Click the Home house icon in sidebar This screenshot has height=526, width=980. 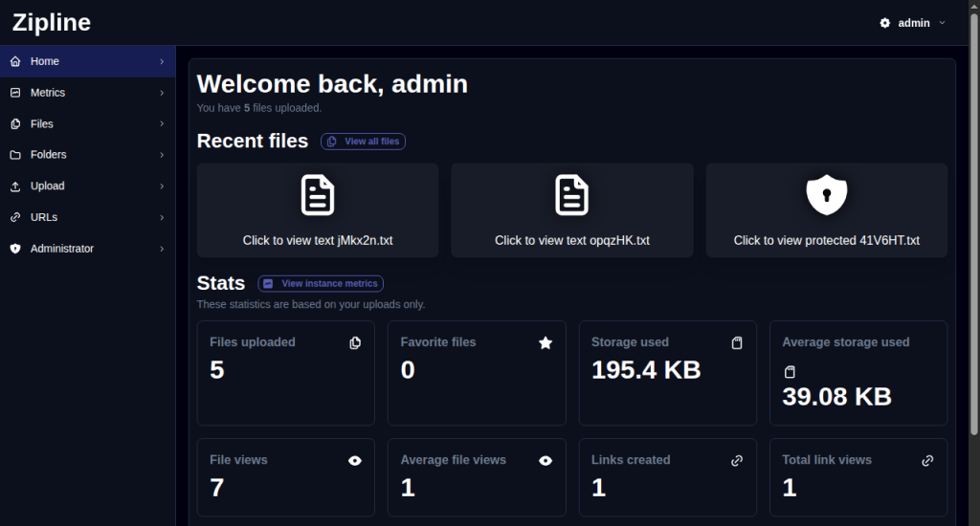pos(15,61)
